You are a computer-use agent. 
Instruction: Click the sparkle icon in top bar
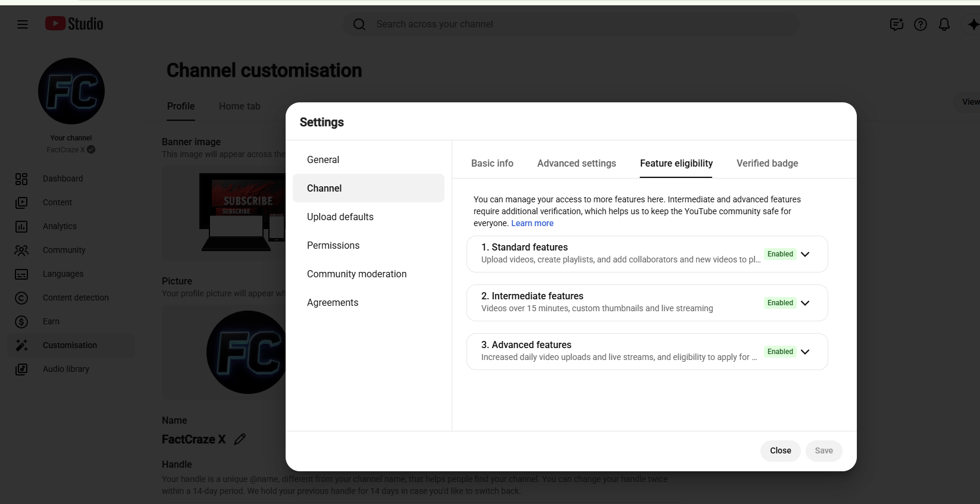coord(973,24)
